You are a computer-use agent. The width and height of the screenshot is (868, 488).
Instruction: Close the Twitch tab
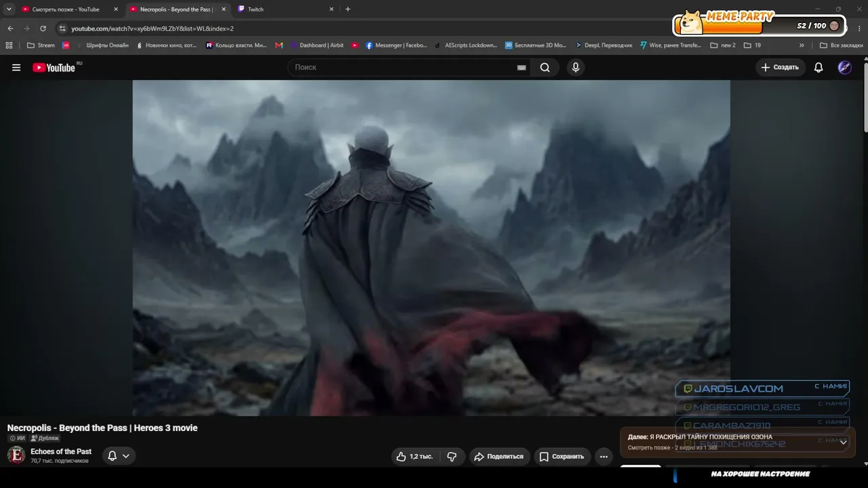click(332, 9)
